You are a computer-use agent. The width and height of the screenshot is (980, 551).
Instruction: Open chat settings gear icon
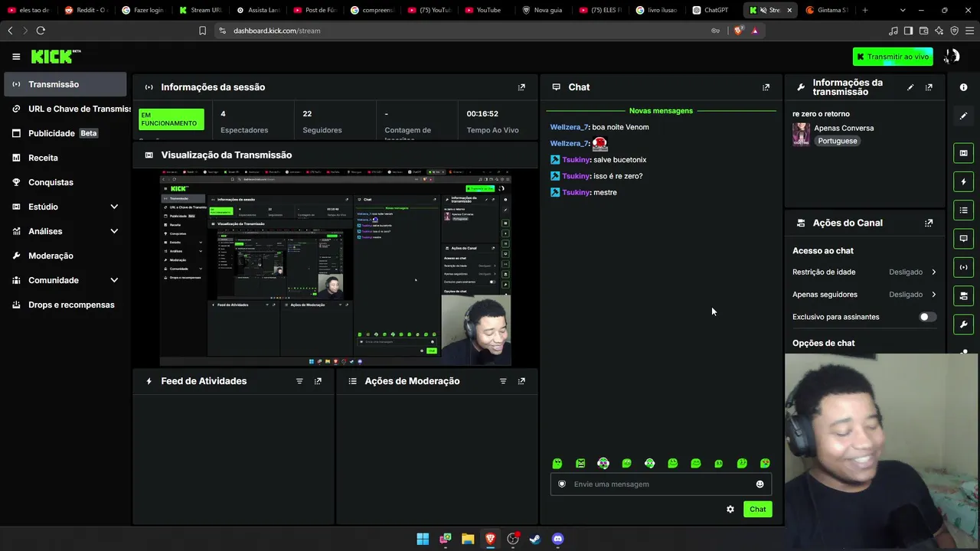[730, 509]
